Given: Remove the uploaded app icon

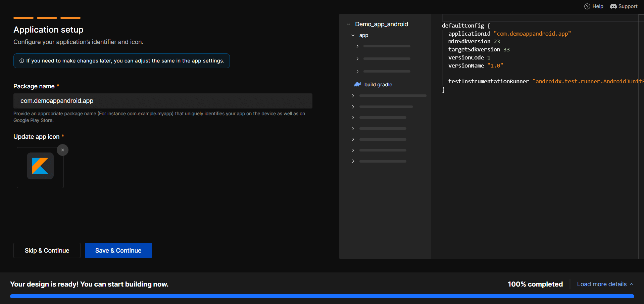Looking at the screenshot, I should [x=62, y=150].
